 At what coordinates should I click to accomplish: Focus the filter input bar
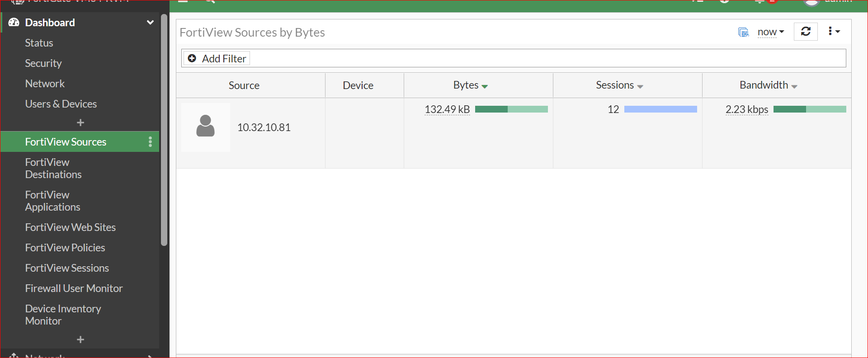coord(514,58)
